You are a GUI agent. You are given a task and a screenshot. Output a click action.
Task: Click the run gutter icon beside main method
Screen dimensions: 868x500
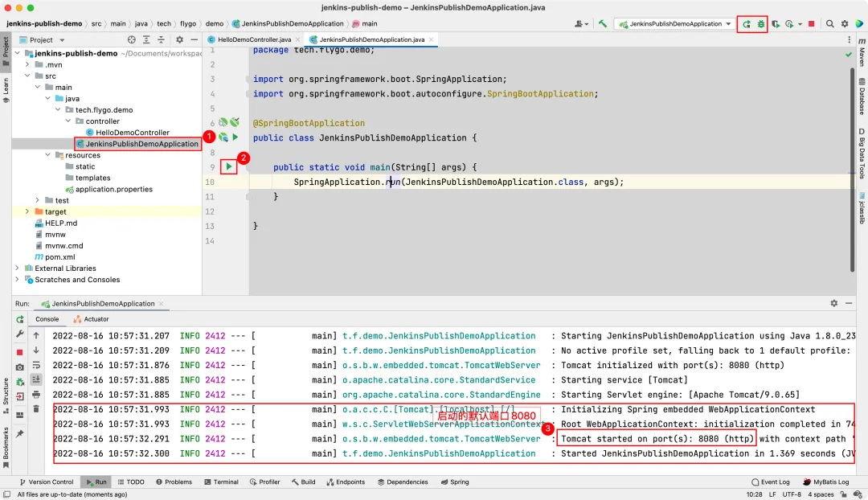[228, 166]
